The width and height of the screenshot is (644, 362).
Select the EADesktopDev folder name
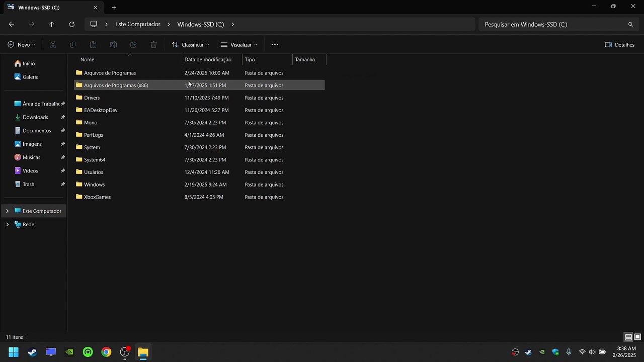[101, 110]
